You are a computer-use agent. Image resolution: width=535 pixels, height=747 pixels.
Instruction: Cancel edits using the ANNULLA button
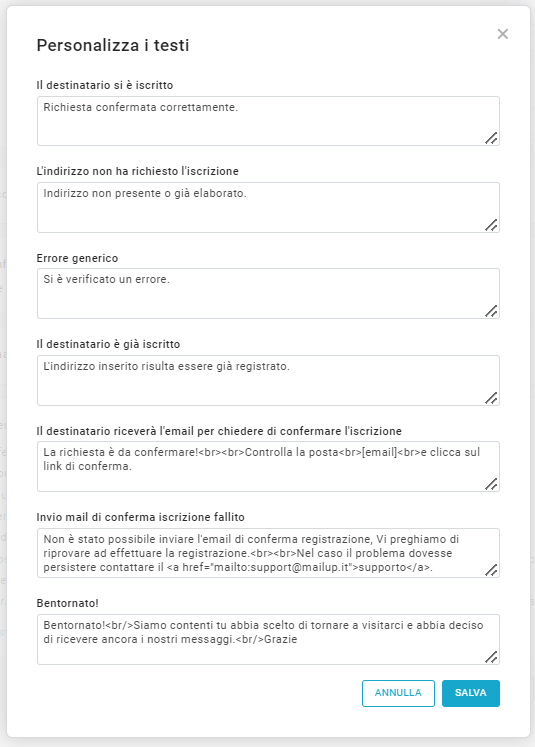coord(398,693)
